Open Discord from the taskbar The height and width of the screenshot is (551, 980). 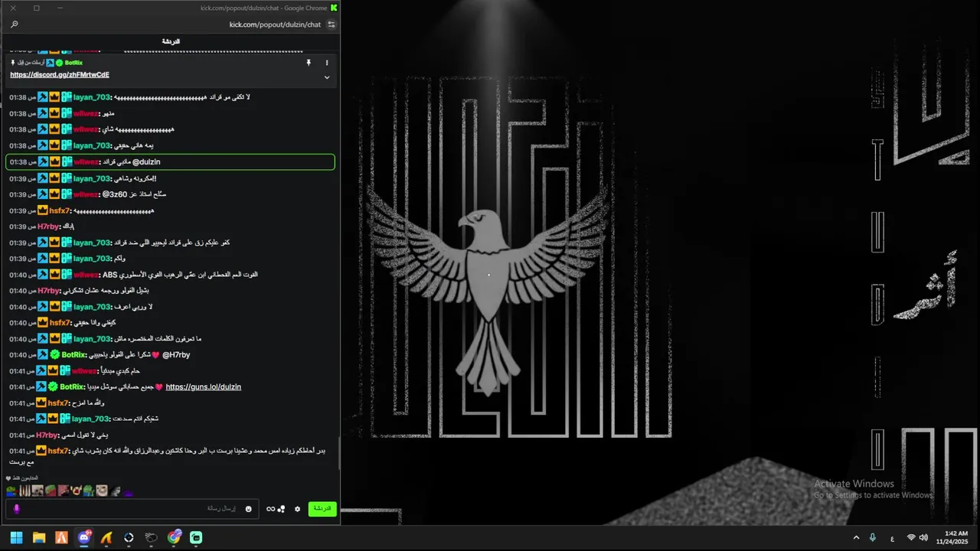(84, 538)
